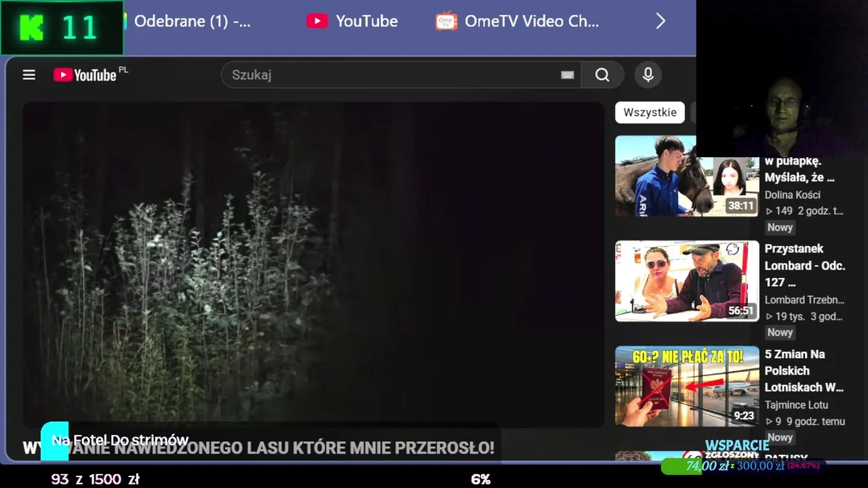Viewport: 868px width, 488px height.
Task: Show more browser tabs with right chevron
Action: [x=660, y=21]
